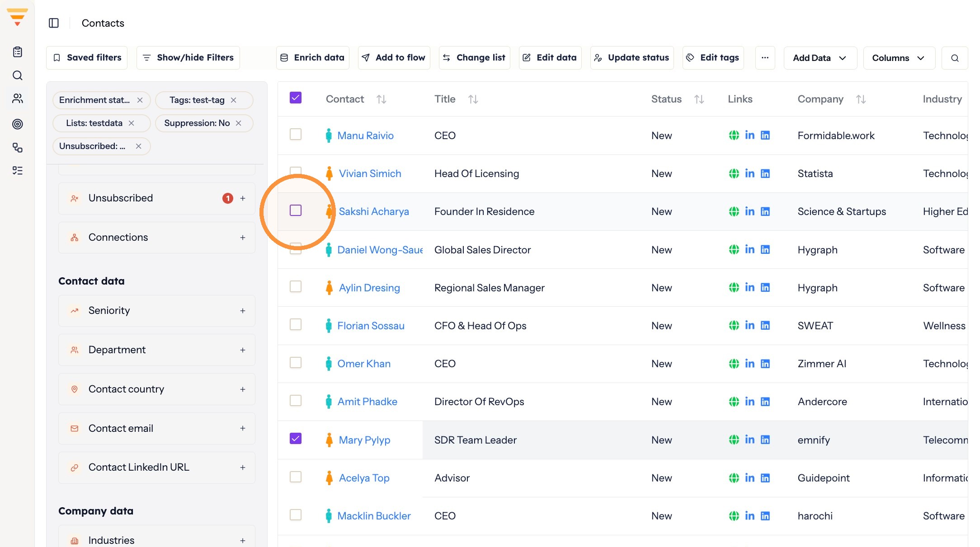Screen dimensions: 980x547
Task: Open the Add Data dropdown
Action: (820, 58)
